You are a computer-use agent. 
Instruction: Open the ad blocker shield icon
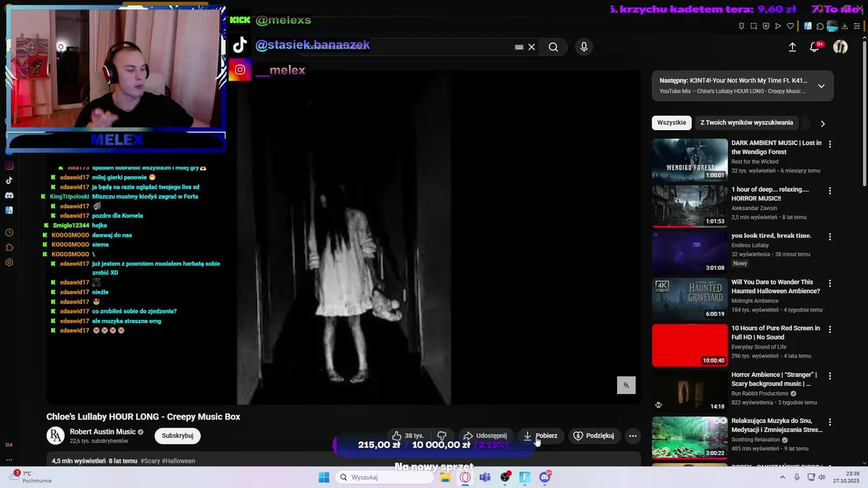(x=766, y=26)
